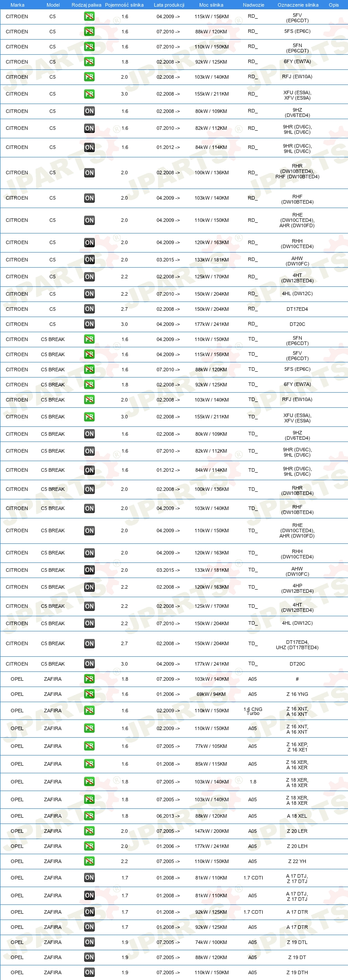Screen dimensions: 348x980
Task: Click the 'Nadwozie' column header
Action: [254, 5]
